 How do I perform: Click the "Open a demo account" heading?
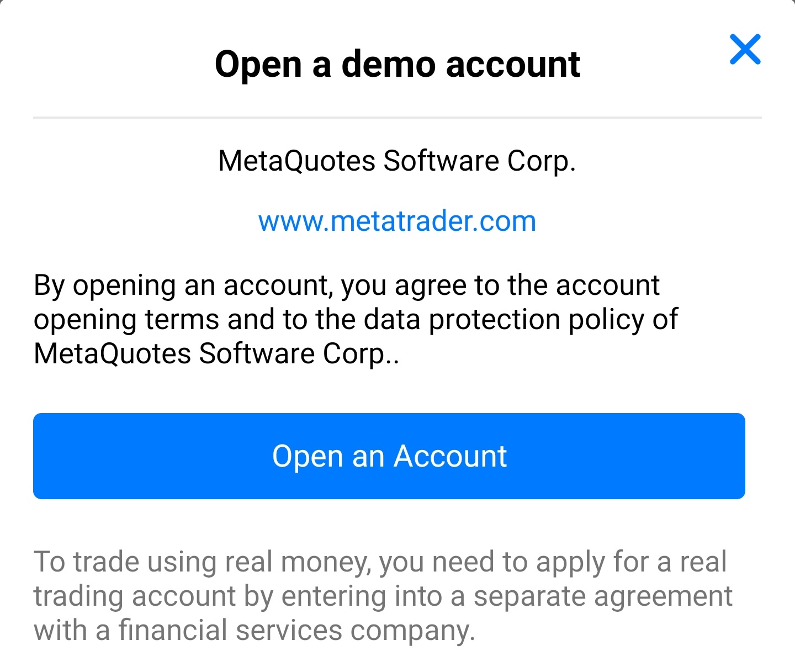click(x=397, y=65)
